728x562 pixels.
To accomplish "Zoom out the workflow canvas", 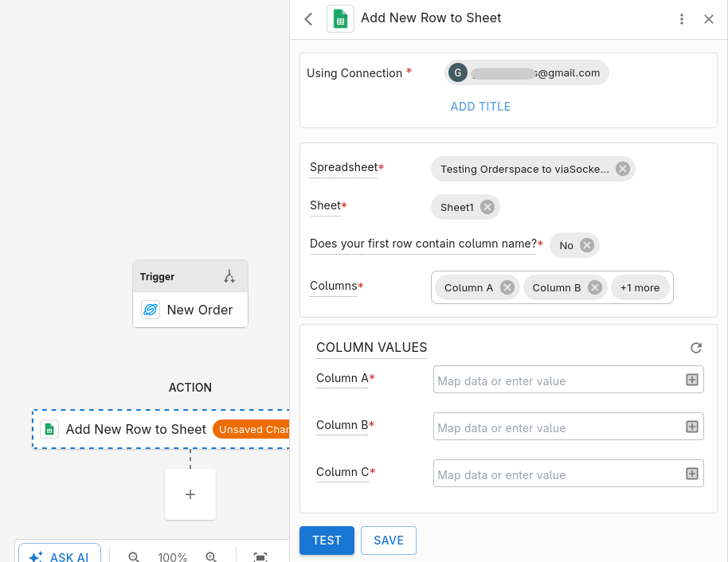I will pyautogui.click(x=134, y=556).
